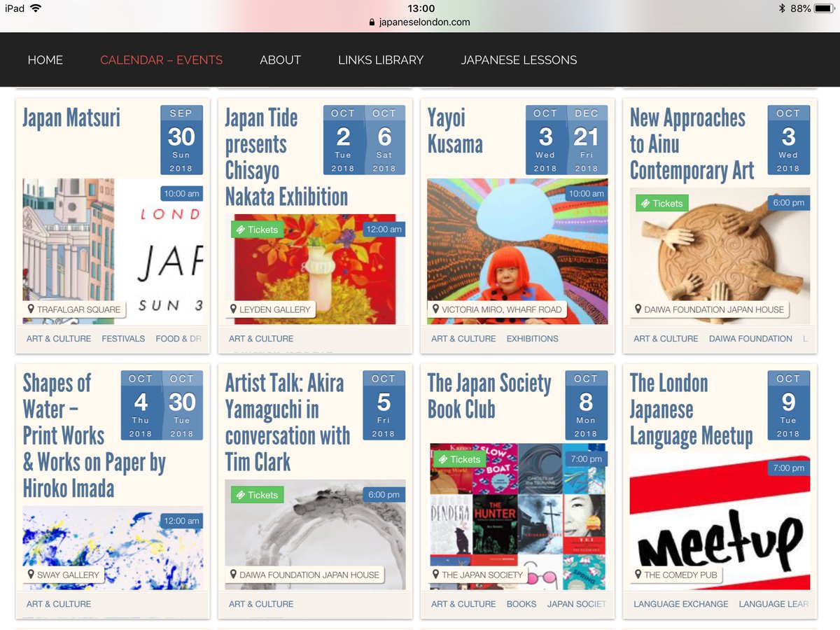
Task: Open Japan Tide presents Chisayo Nakata Exhibition
Action: point(286,157)
